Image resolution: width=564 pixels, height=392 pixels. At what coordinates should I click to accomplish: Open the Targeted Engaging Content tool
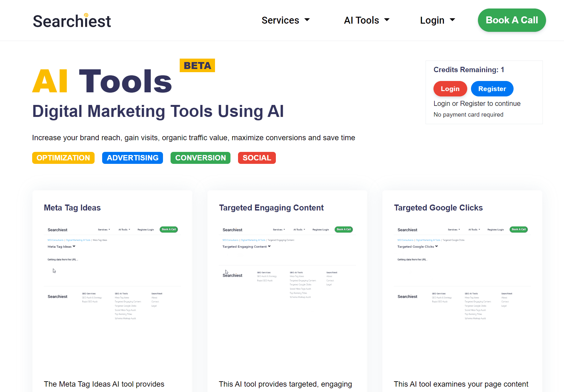[x=271, y=208]
